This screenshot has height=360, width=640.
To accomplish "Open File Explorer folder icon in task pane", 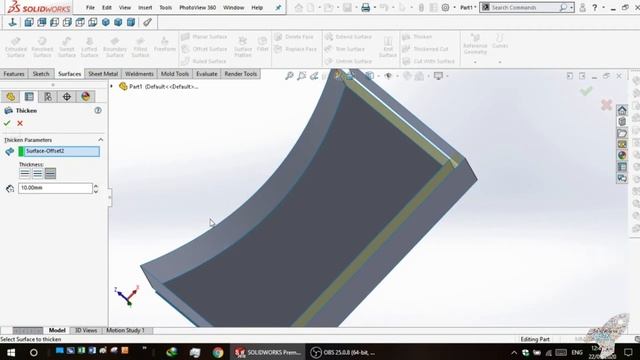I will pos(622,133).
